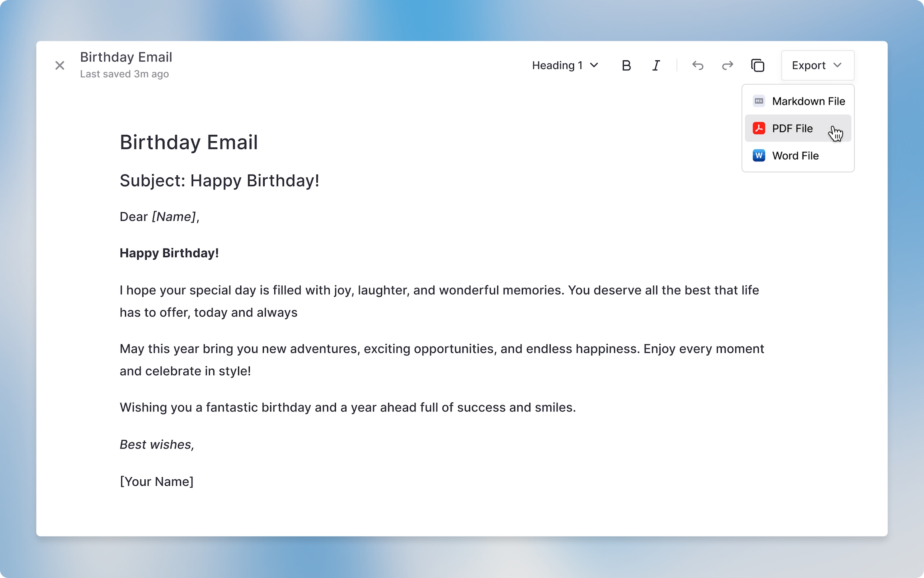Place cursor in the Birthday Email heading
Screen dimensions: 924x578
(188, 142)
